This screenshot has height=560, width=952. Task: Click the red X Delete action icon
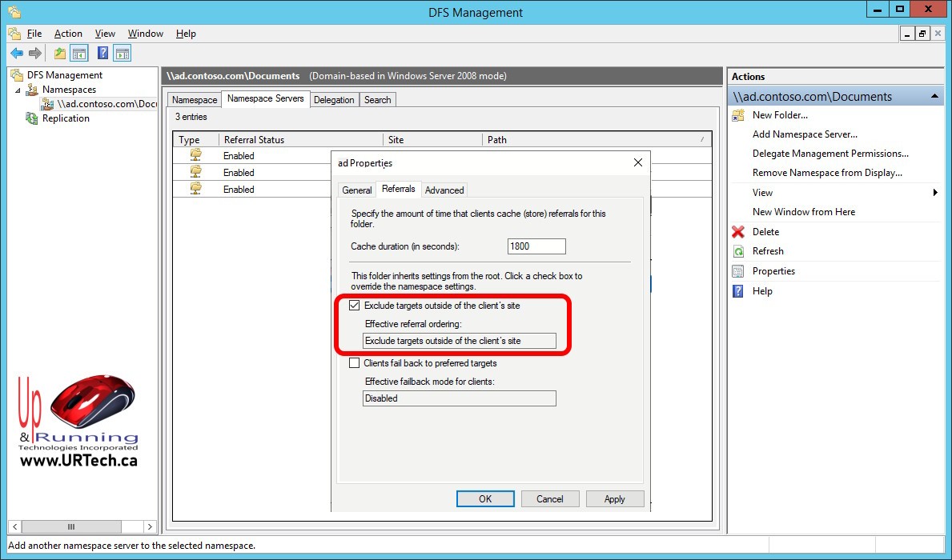tap(738, 232)
